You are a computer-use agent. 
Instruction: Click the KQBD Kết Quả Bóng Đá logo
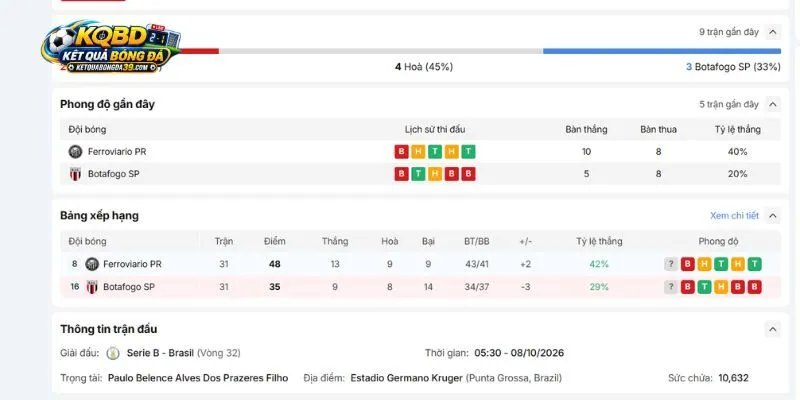coord(111,47)
